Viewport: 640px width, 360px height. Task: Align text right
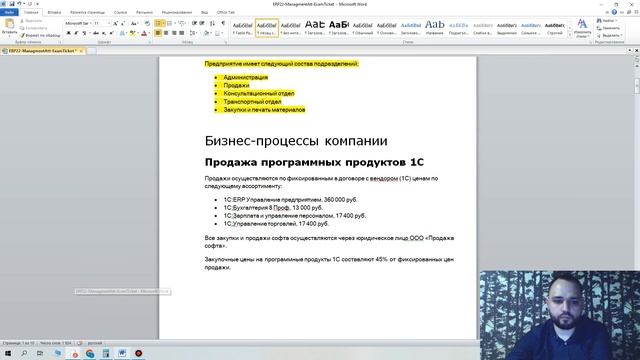point(174,33)
